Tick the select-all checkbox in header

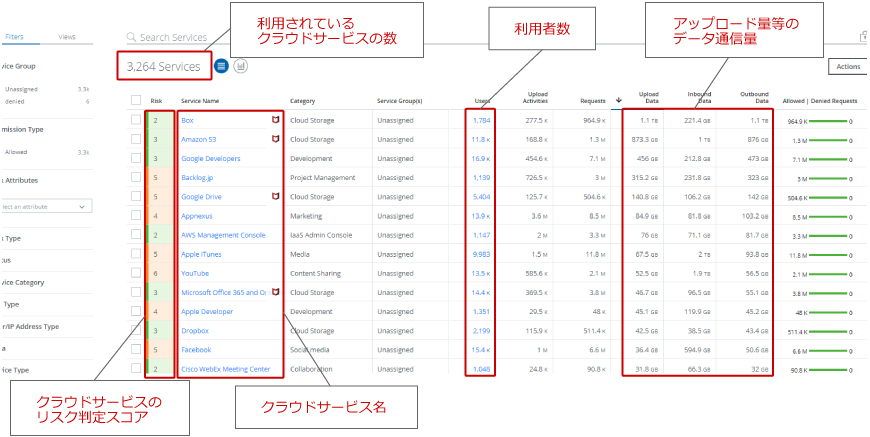pos(136,100)
